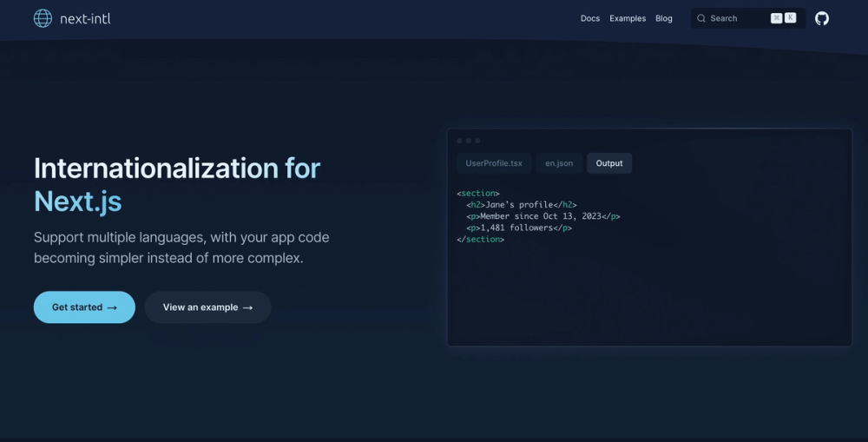This screenshot has height=442, width=868.
Task: Click the "1,481 followers" code line
Action: click(x=519, y=228)
